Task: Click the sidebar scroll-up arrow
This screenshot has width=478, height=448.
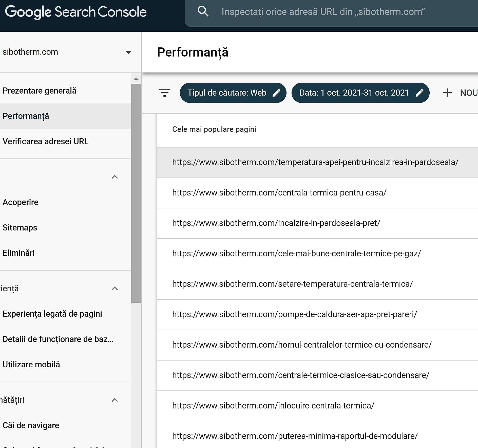Action: 136,79
